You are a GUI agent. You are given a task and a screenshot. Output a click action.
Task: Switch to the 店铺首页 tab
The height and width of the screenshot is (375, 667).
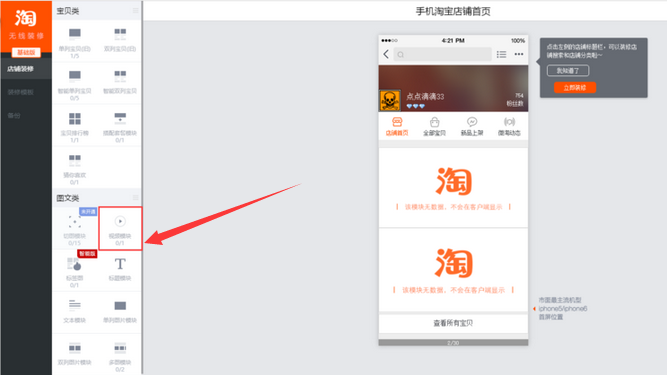tap(397, 127)
